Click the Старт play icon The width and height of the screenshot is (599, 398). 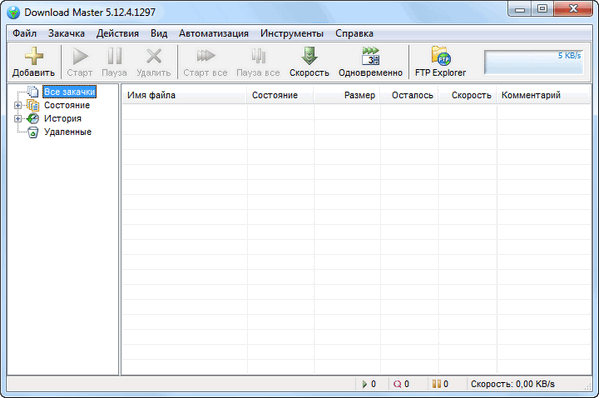click(80, 56)
